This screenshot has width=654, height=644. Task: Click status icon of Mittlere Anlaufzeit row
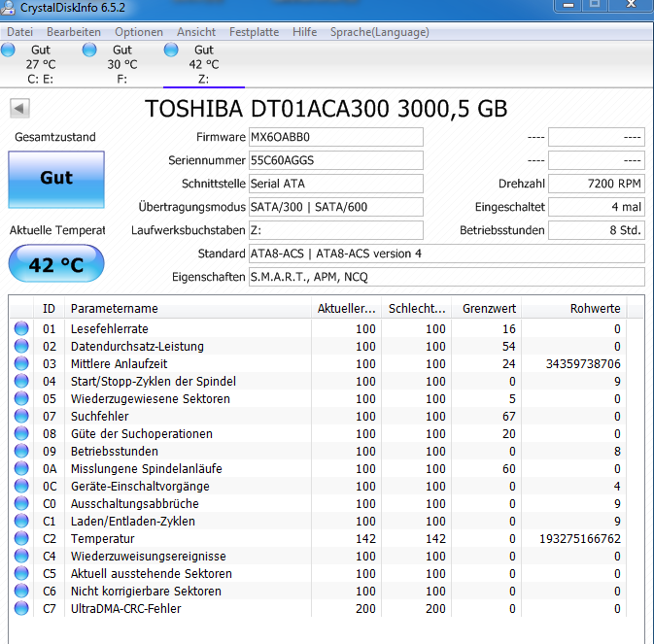click(21, 363)
